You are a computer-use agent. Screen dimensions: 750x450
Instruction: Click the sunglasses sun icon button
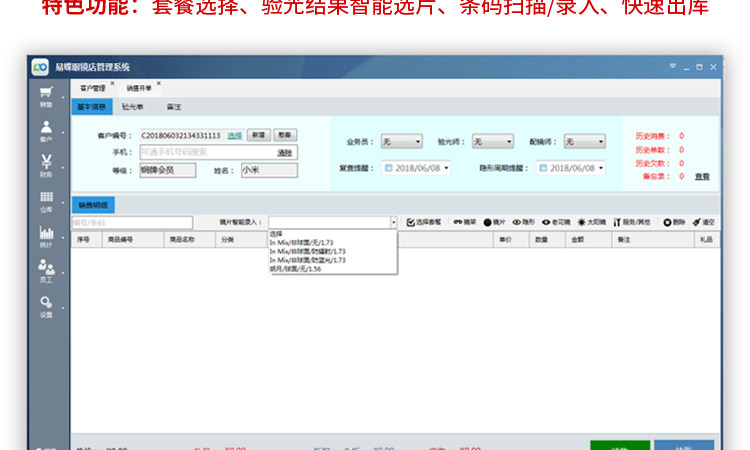coord(592,222)
